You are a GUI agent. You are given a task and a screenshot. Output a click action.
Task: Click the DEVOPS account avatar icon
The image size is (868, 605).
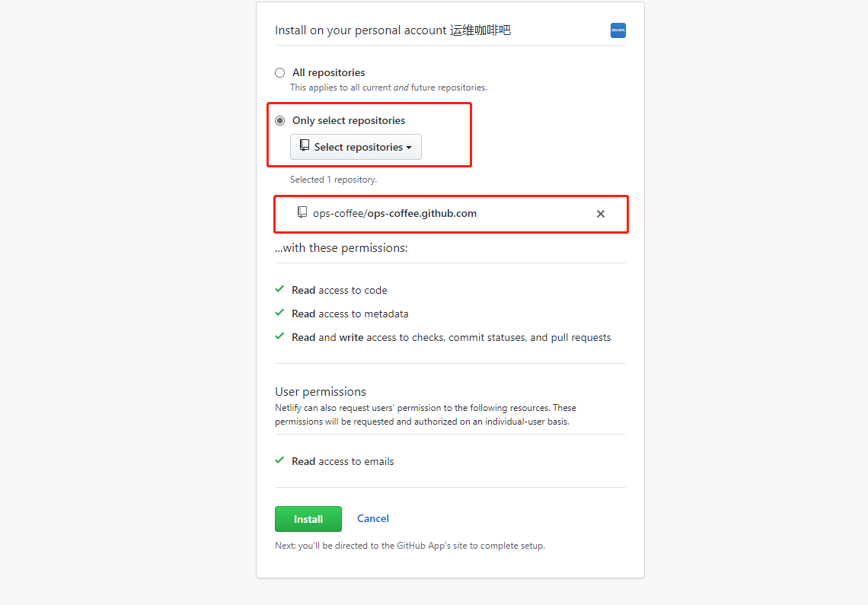click(617, 30)
